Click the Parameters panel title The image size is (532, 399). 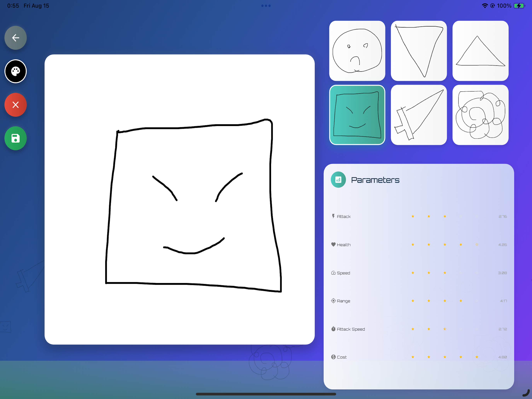[375, 180]
